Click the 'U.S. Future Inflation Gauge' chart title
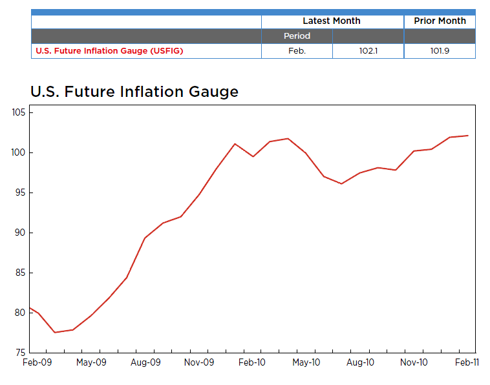 click(134, 92)
